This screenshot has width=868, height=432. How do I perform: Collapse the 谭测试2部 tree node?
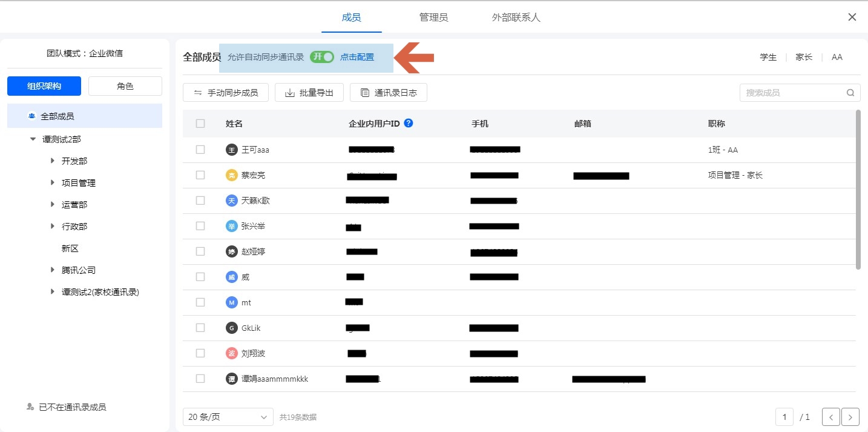tap(33, 139)
